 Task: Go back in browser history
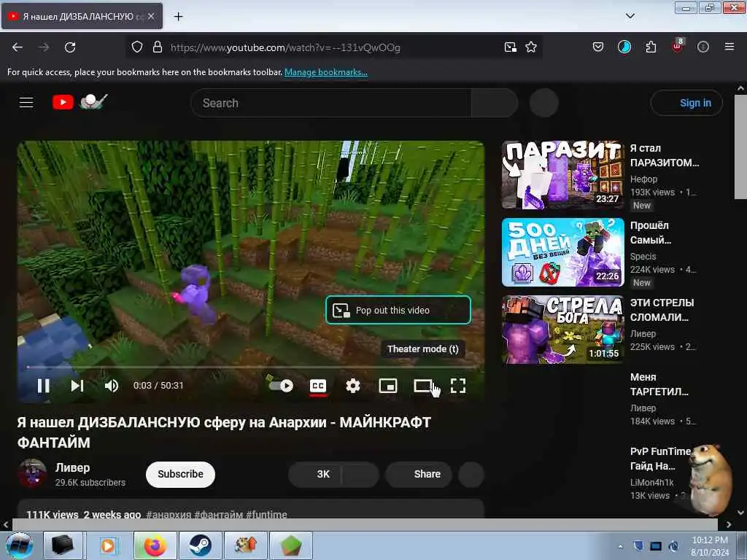point(18,47)
